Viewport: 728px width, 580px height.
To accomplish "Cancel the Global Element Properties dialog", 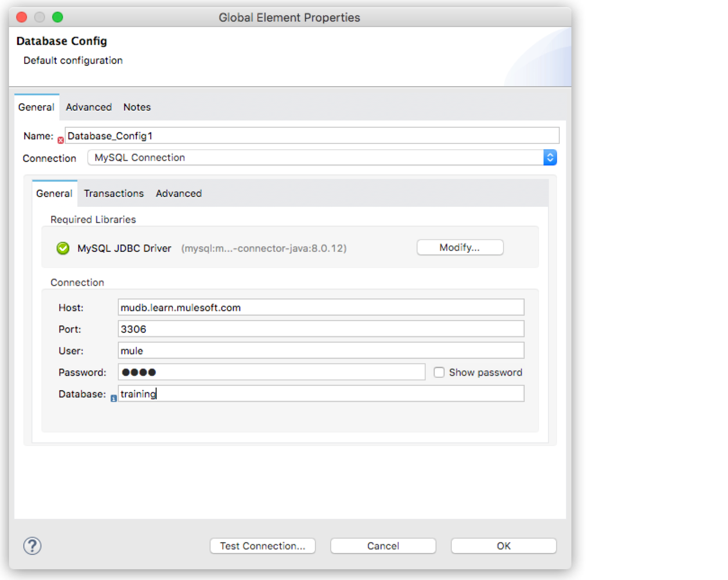I will (382, 546).
